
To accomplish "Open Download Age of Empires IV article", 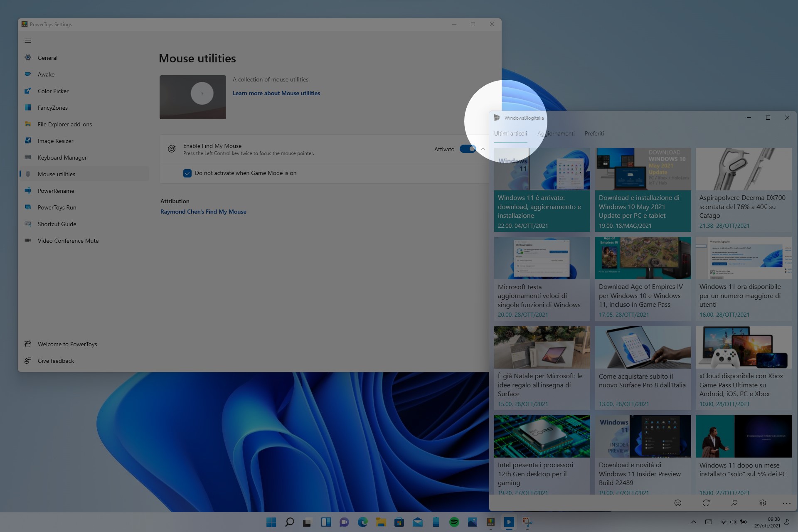I will coord(643,279).
